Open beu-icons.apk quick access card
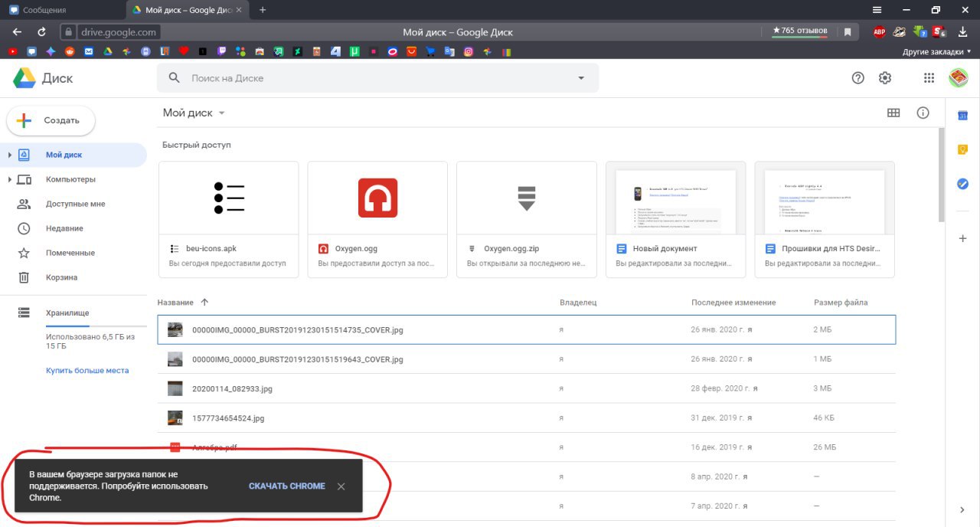Viewport: 980px width, 527px height. click(228, 219)
